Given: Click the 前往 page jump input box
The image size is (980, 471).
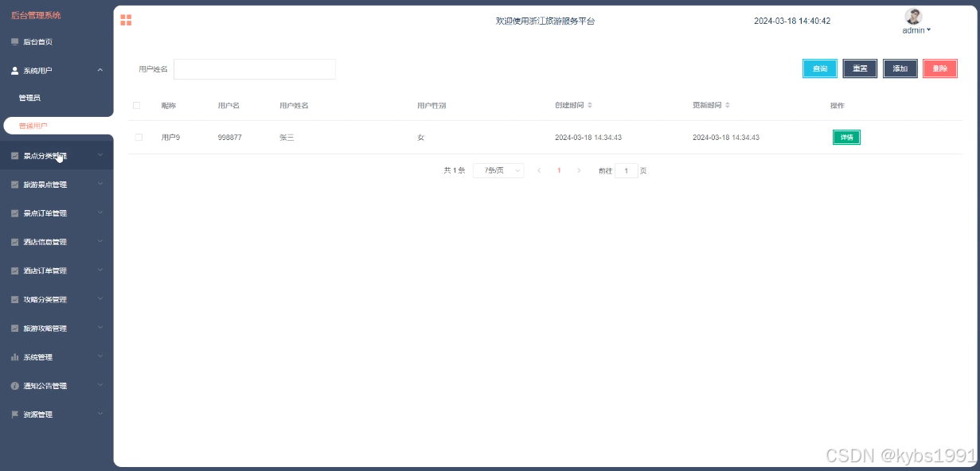Looking at the screenshot, I should tap(627, 170).
